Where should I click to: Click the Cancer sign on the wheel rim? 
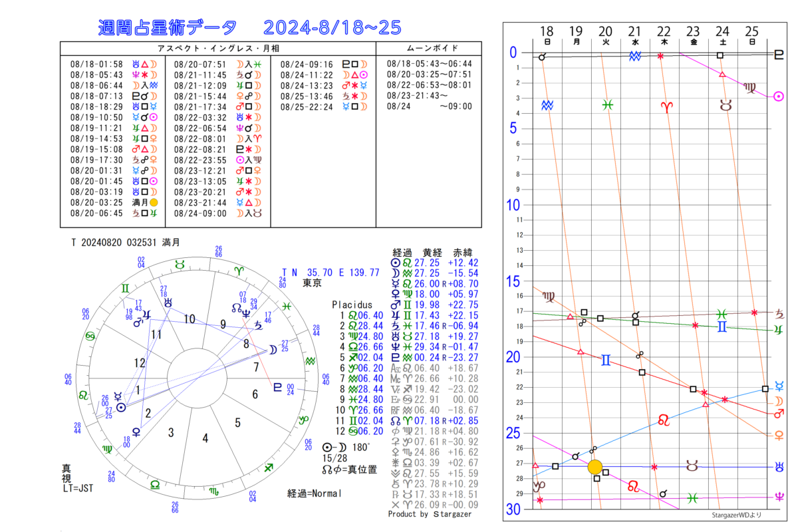tap(88, 335)
